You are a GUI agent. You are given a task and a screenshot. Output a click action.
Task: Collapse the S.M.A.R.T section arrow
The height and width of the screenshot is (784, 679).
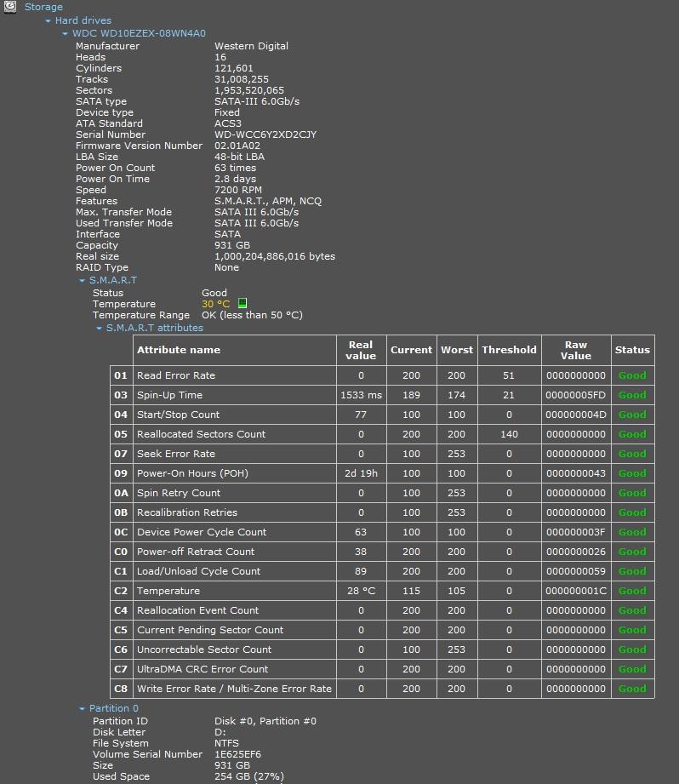[x=82, y=281]
